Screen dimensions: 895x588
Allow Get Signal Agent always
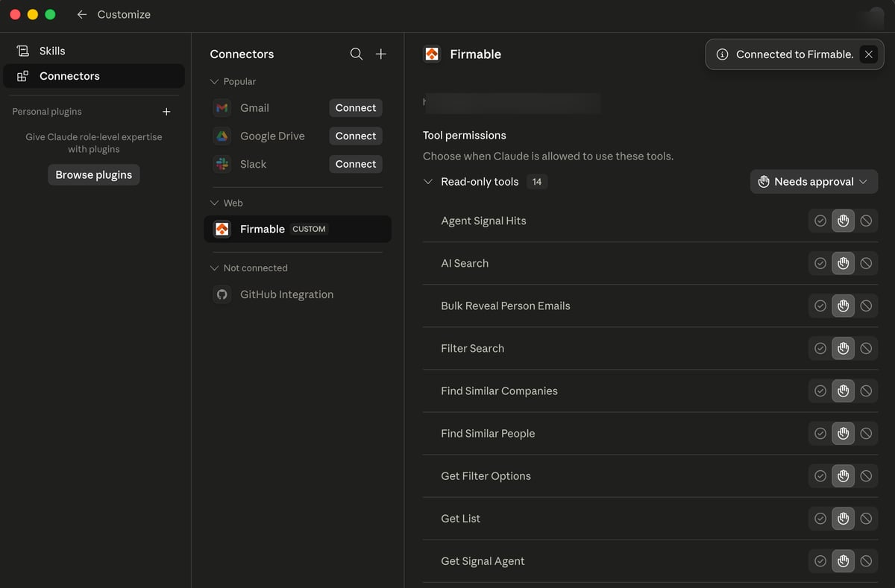pyautogui.click(x=820, y=560)
